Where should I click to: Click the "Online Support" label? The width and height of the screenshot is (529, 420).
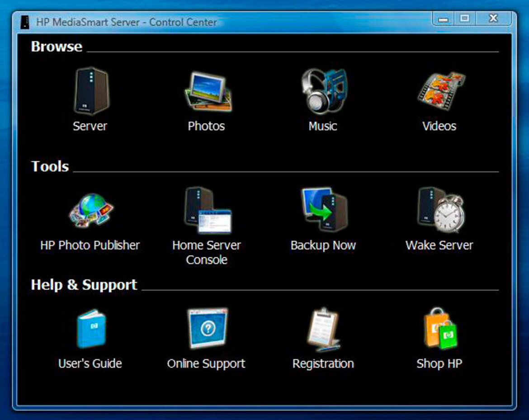[x=206, y=363]
